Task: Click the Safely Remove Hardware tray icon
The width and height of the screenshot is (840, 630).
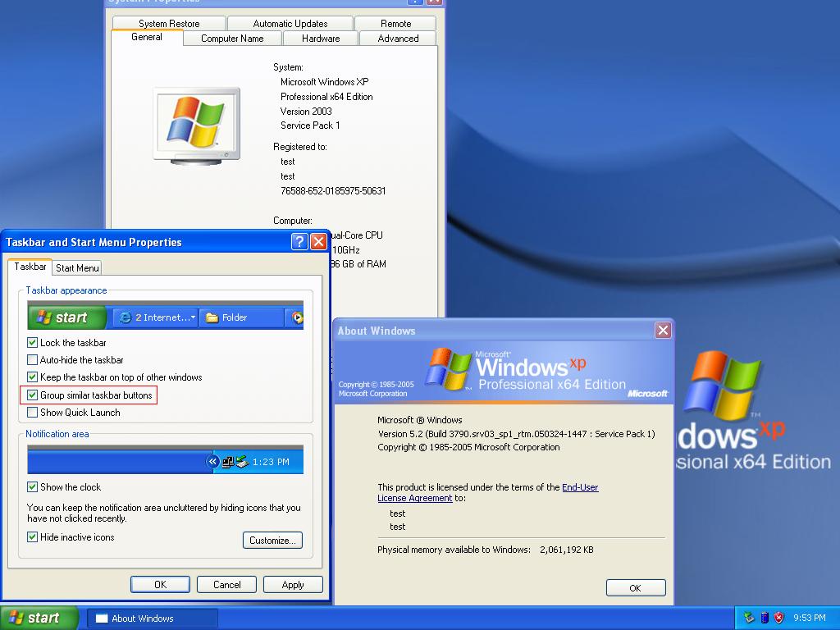Action: 748,618
